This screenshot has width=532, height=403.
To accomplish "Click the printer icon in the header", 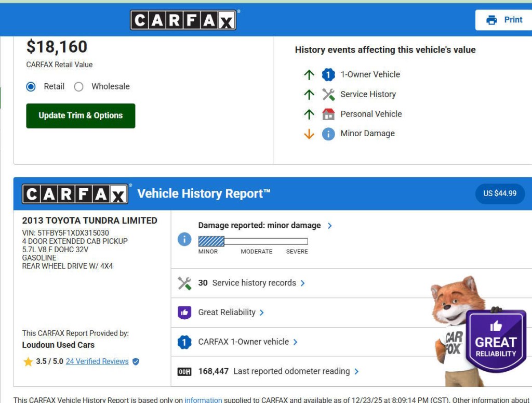I will pos(491,20).
